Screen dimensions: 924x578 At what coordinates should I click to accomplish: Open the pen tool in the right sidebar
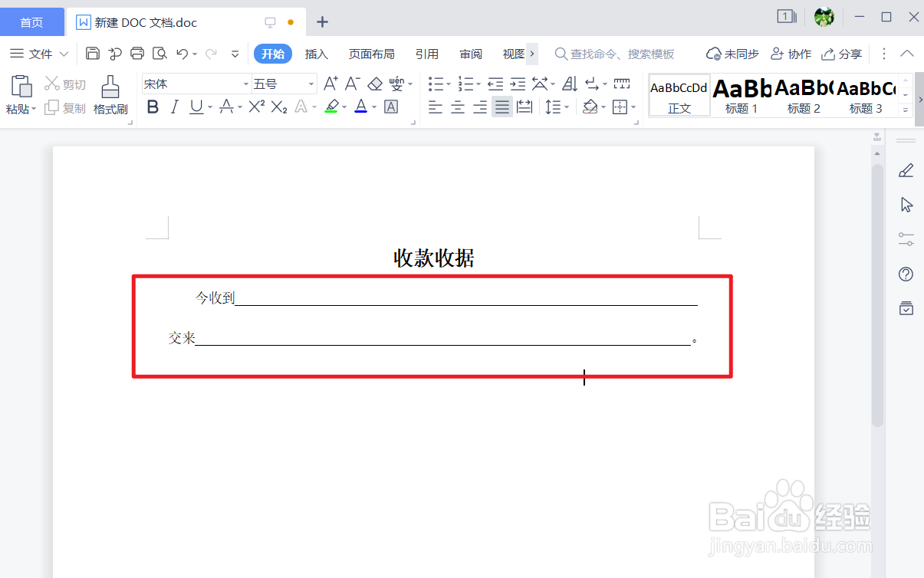click(x=906, y=170)
